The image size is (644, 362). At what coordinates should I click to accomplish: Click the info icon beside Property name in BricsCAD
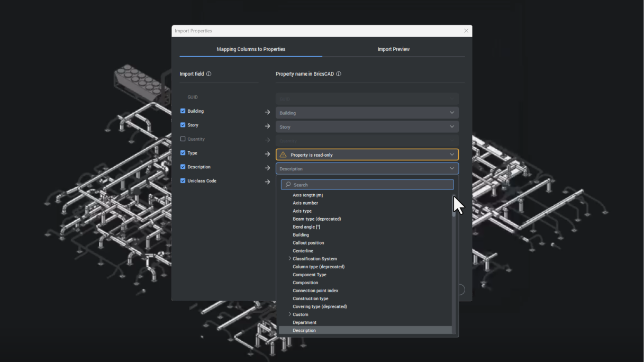(x=339, y=74)
